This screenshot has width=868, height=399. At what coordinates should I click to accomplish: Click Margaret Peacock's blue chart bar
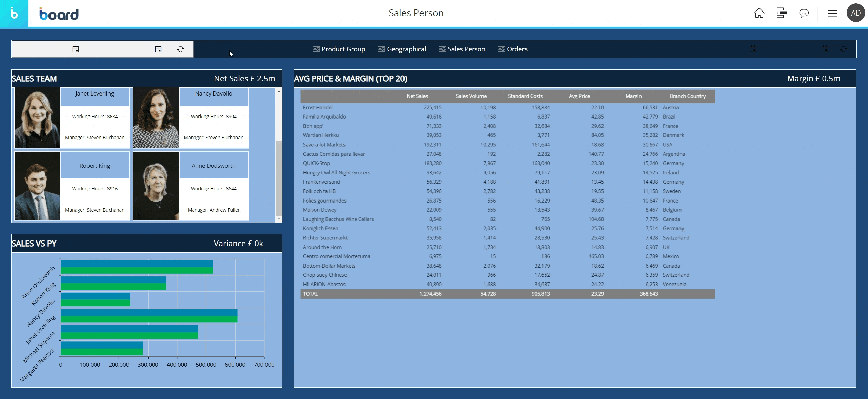[x=102, y=345]
